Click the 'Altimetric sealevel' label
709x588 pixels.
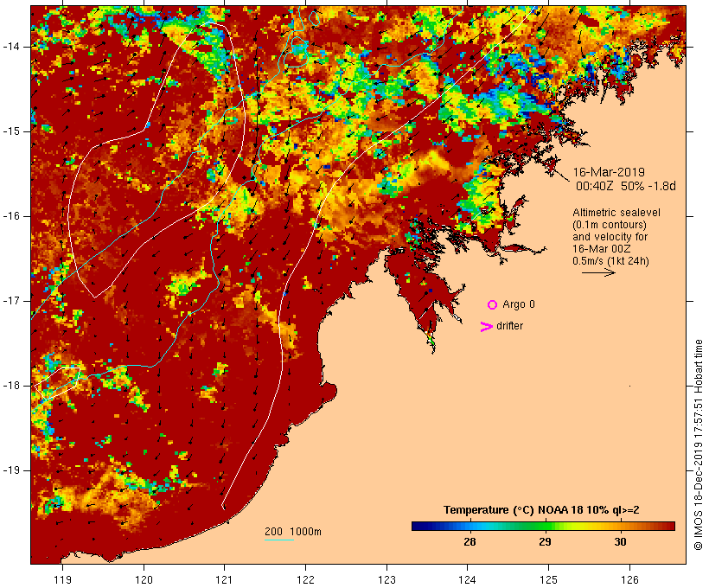tap(616, 213)
